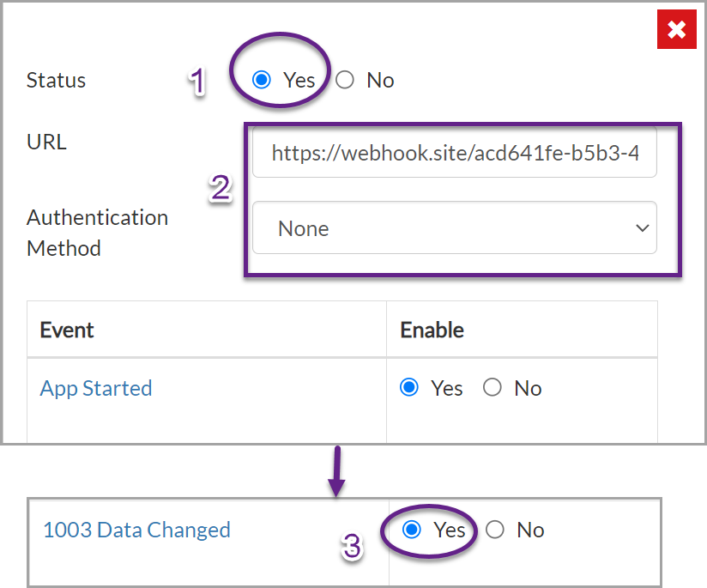707x588 pixels.
Task: Select Yes for 1003 Data Changed
Action: [x=412, y=530]
